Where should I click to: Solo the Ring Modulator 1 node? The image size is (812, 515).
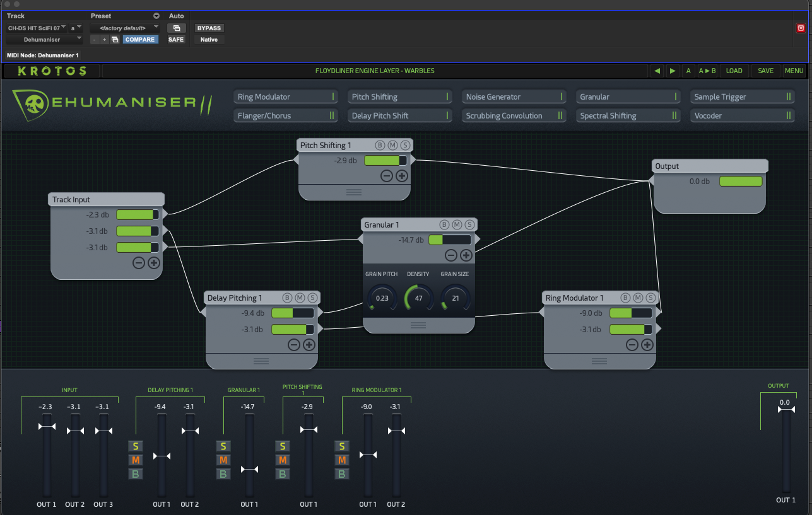(x=650, y=298)
